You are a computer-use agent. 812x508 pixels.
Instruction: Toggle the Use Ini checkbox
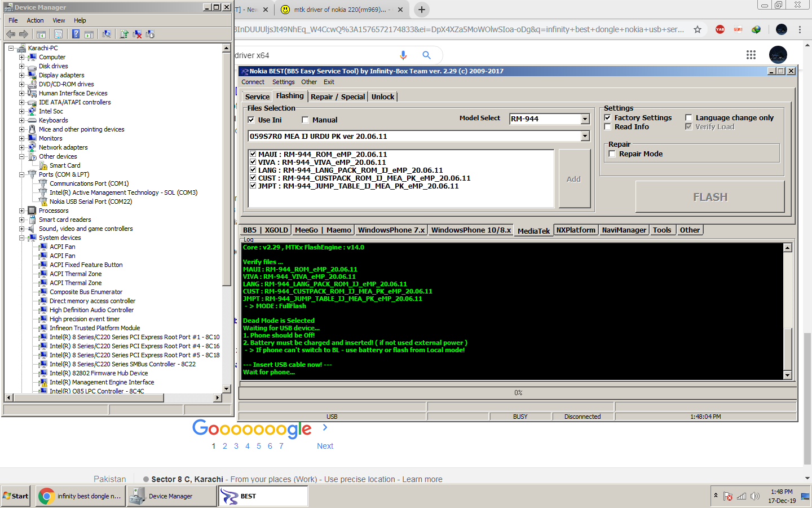(x=251, y=120)
